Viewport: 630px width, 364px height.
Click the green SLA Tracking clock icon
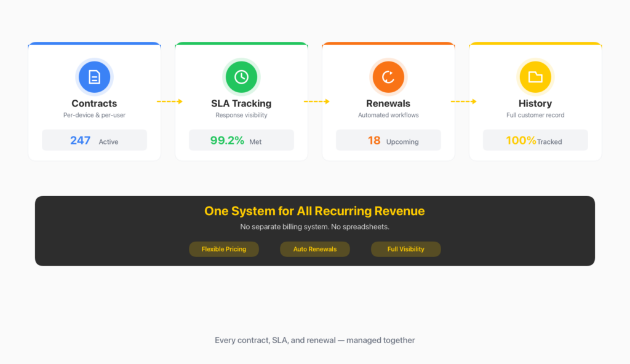pos(241,77)
